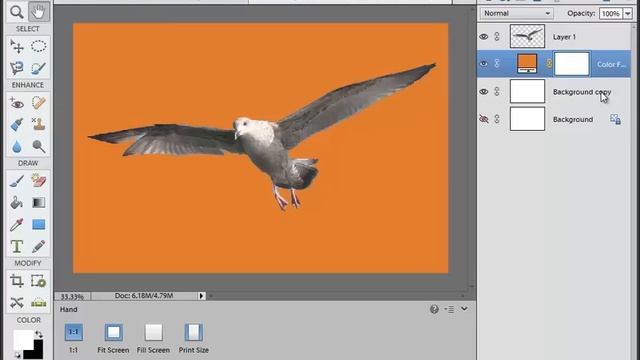Click the Background layer lock icon
Screen dimensions: 640x360
click(x=616, y=119)
